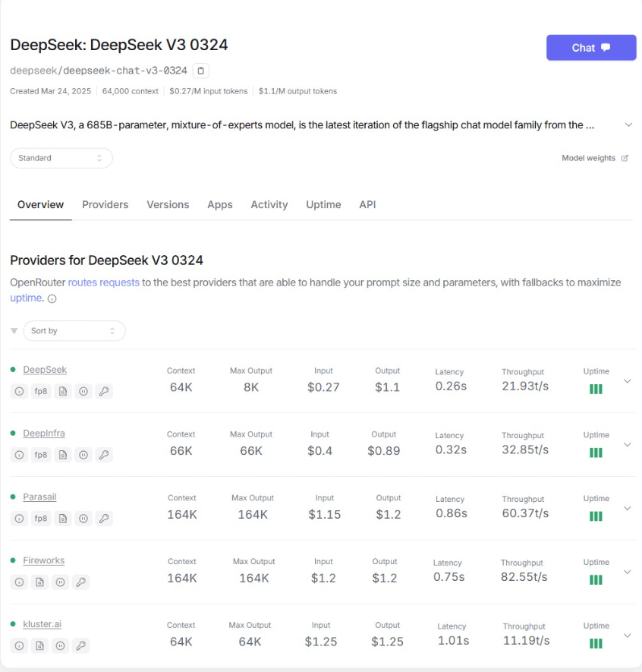Click the $0.89 output price
This screenshot has height=672, width=642.
click(384, 451)
